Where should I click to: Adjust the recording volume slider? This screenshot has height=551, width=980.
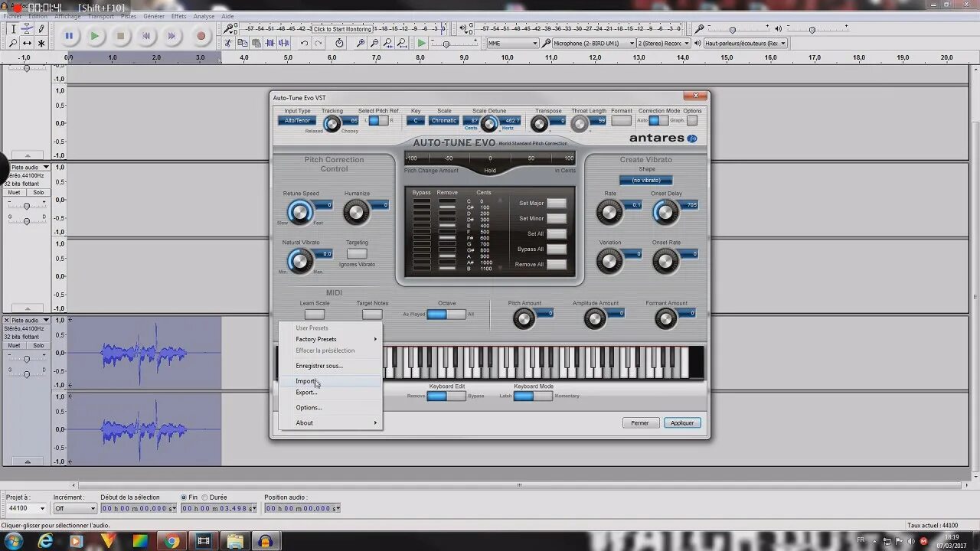pyautogui.click(x=732, y=30)
